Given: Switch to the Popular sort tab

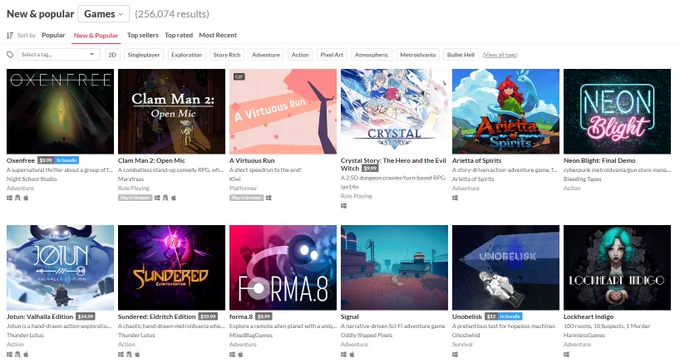Looking at the screenshot, I should [53, 35].
